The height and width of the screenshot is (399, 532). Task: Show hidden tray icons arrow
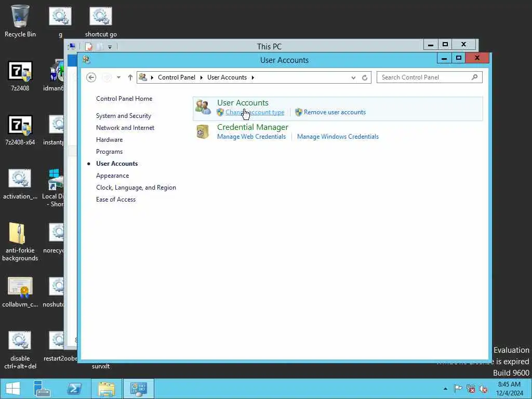[445, 389]
